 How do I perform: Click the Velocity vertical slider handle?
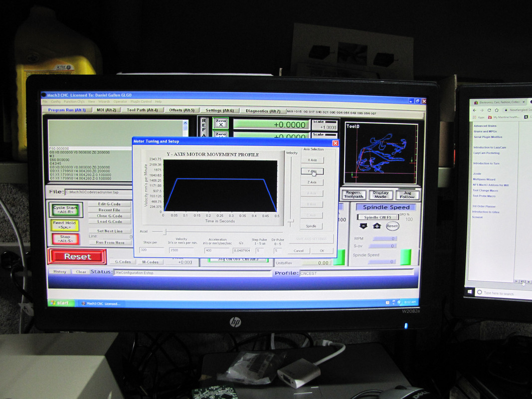(x=291, y=222)
